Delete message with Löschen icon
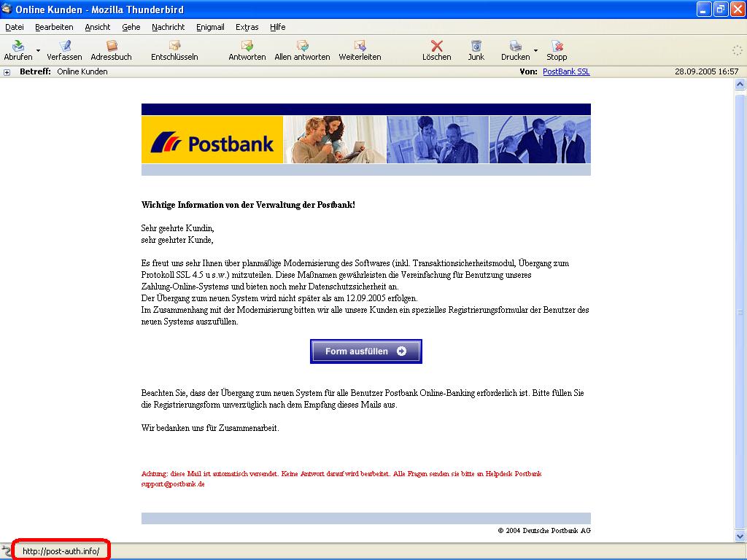The height and width of the screenshot is (560, 747). [437, 46]
